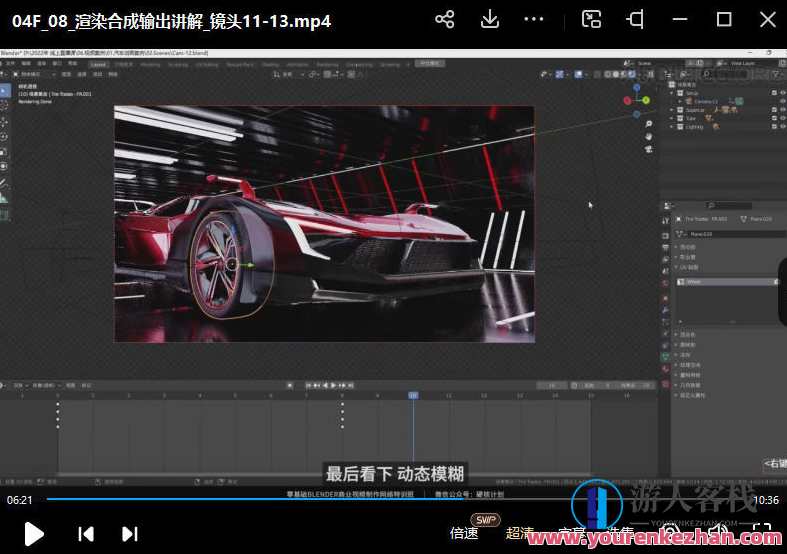Screen dimensions: 787x554
Task: Expand the Tyre collection in outliner
Action: pos(672,118)
